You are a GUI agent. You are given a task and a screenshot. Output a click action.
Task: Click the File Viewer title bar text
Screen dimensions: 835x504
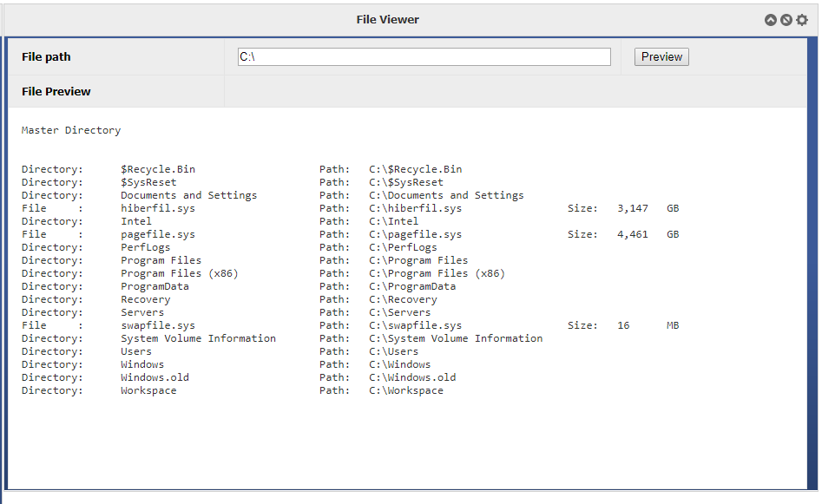click(x=388, y=20)
